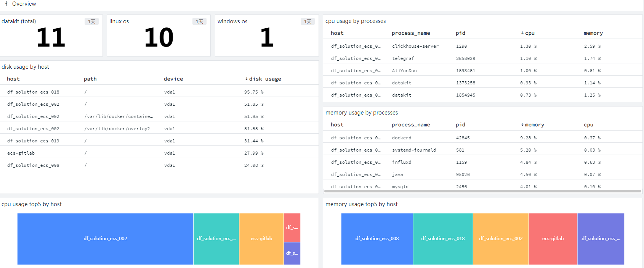Click the scrollbar under memory usage by processes table
This screenshot has height=268, width=644.
(482, 191)
